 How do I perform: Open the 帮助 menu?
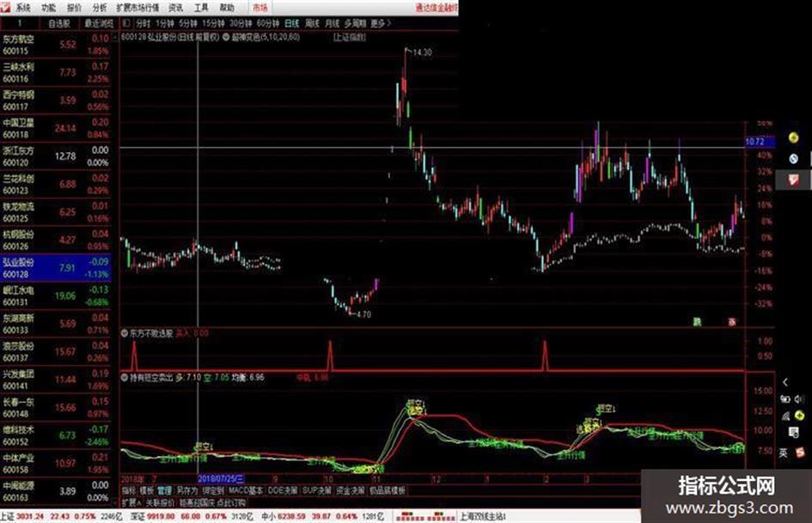[x=227, y=8]
